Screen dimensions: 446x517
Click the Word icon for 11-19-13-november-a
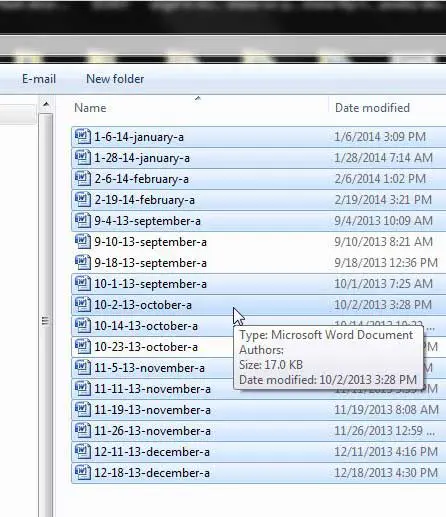coord(83,410)
